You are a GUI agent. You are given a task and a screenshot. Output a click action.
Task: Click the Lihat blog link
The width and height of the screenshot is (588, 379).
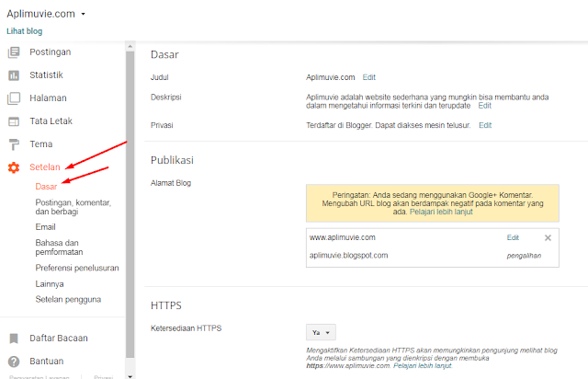point(25,31)
